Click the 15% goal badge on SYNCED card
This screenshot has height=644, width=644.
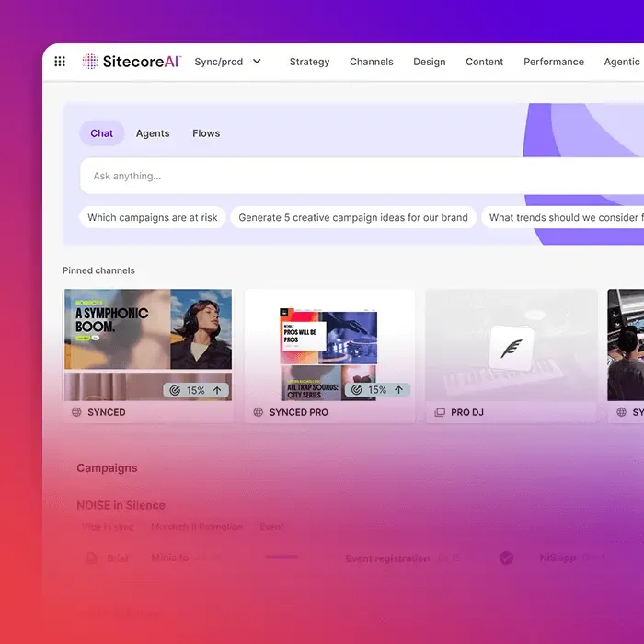click(x=196, y=390)
